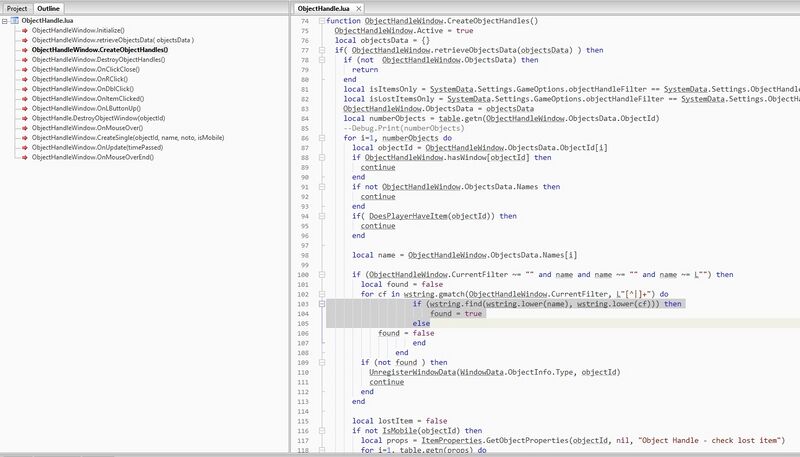Click function icon beside OnLButtonUp()
The height and width of the screenshot is (457, 800).
pos(24,108)
